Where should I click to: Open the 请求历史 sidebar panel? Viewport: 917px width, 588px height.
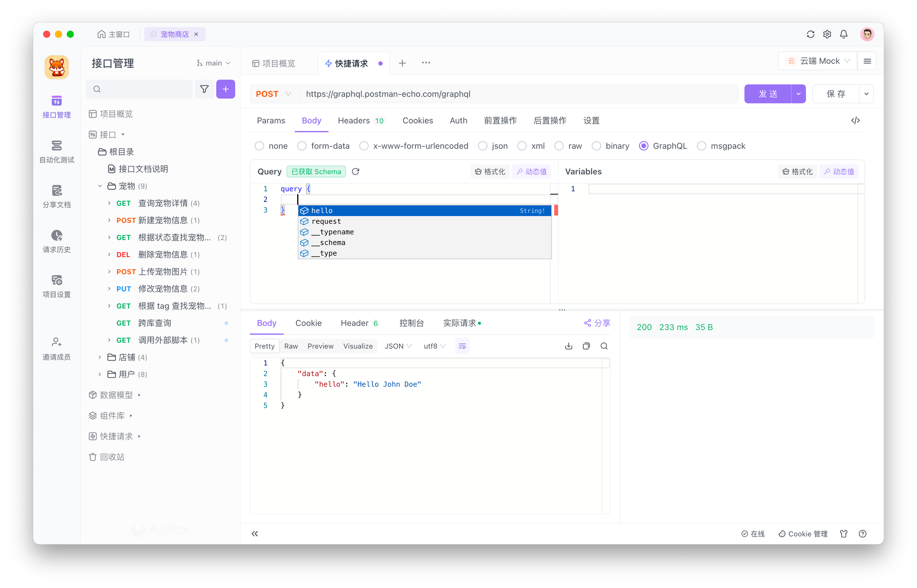(57, 242)
